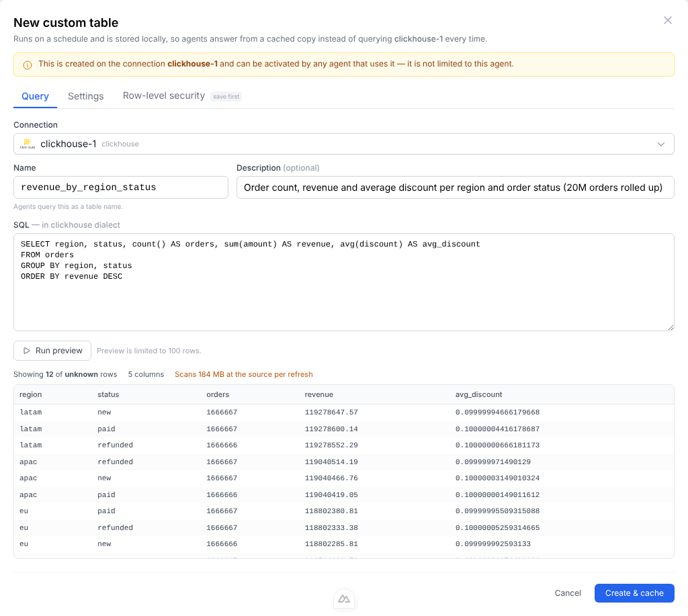Click avg_discount value 0.099999992593133
The width and height of the screenshot is (688, 616).
coord(492,543)
